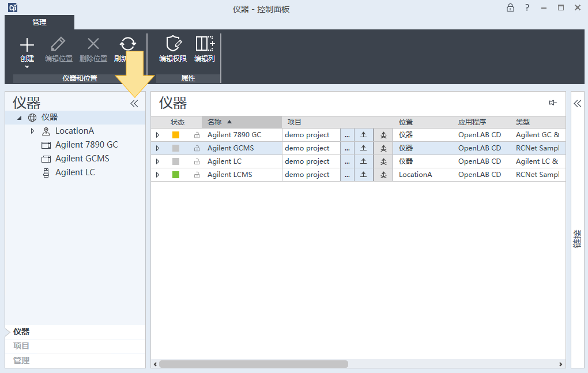Select Agilent GCMS in the tree
The image size is (588, 373).
tap(82, 159)
